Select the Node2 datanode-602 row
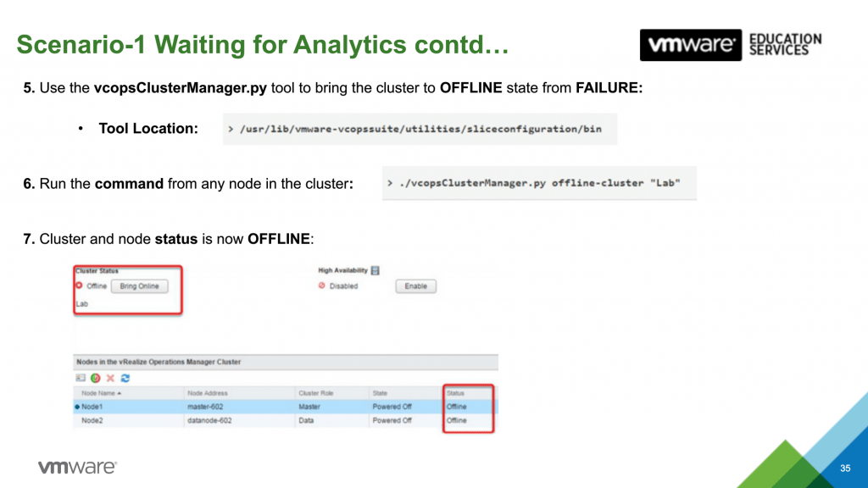Viewport: 868px width, 488px height. pyautogui.click(x=254, y=420)
